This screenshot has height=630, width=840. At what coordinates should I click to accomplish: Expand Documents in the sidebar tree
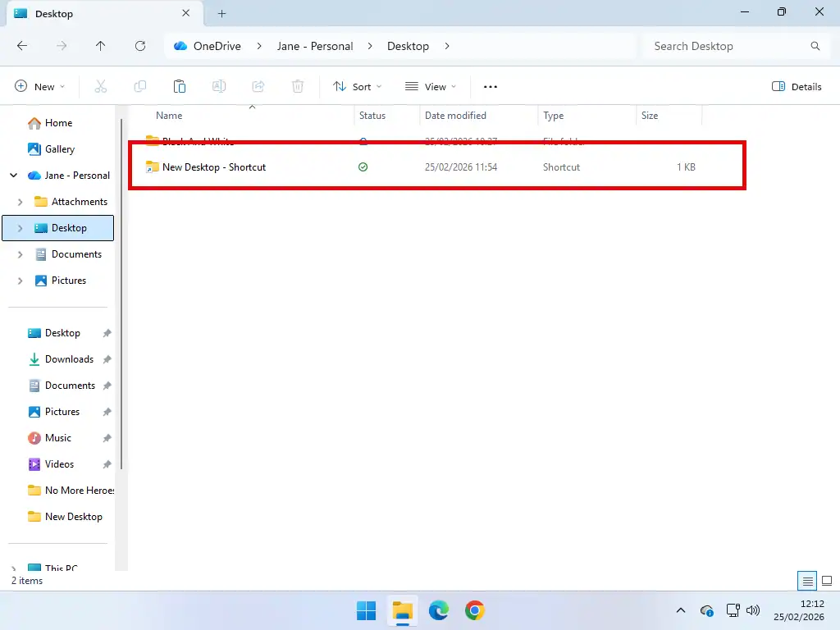click(x=19, y=254)
